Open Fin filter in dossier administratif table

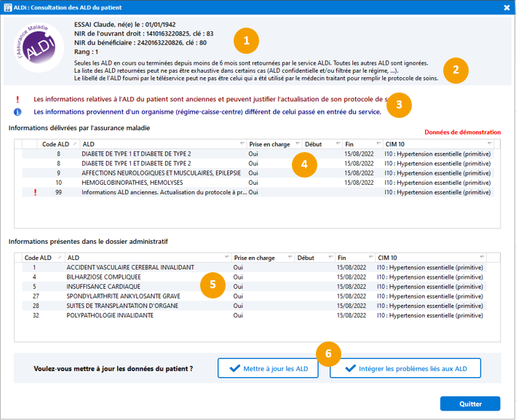pos(371,257)
